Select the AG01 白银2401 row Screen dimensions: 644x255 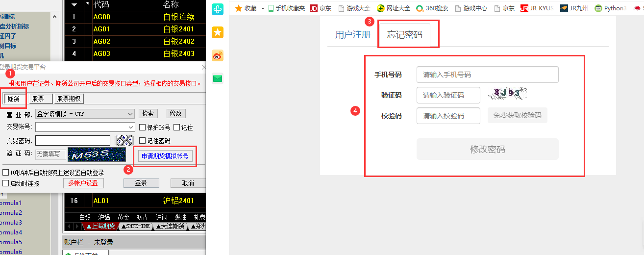135,29
